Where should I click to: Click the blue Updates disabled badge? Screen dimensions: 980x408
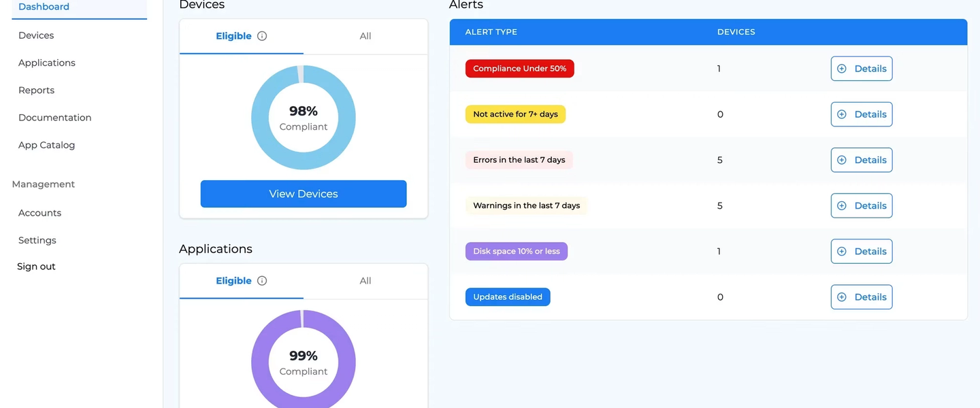pyautogui.click(x=508, y=297)
